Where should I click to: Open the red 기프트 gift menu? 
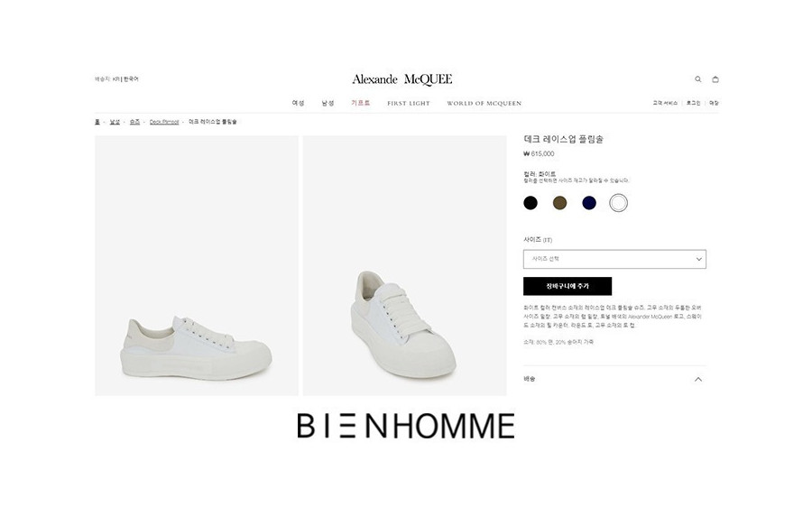pyautogui.click(x=360, y=103)
